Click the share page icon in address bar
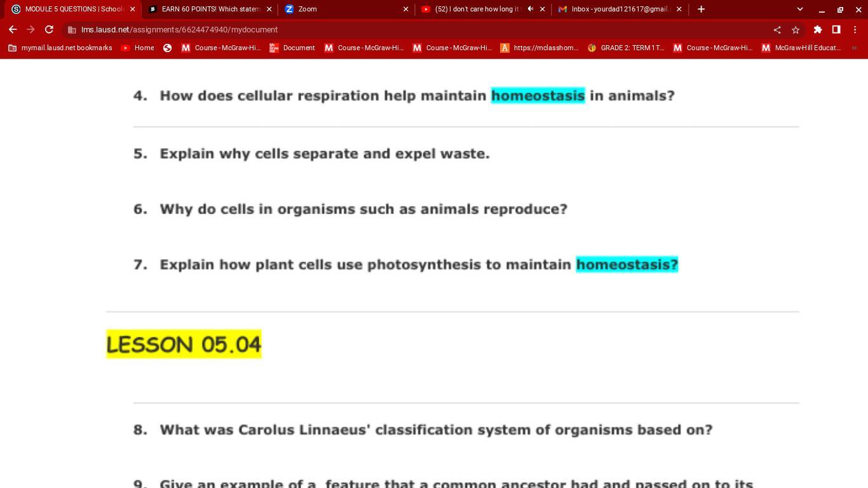Screen dimensions: 868x488 pos(776,30)
